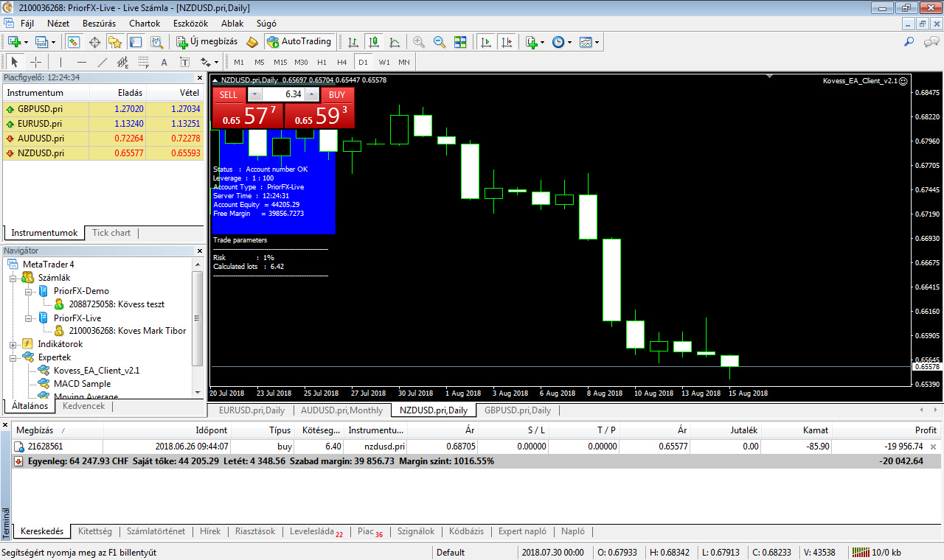Screen dimensions: 944x560
Task: Open the Profiles dropdown arrow
Action: [x=54, y=43]
